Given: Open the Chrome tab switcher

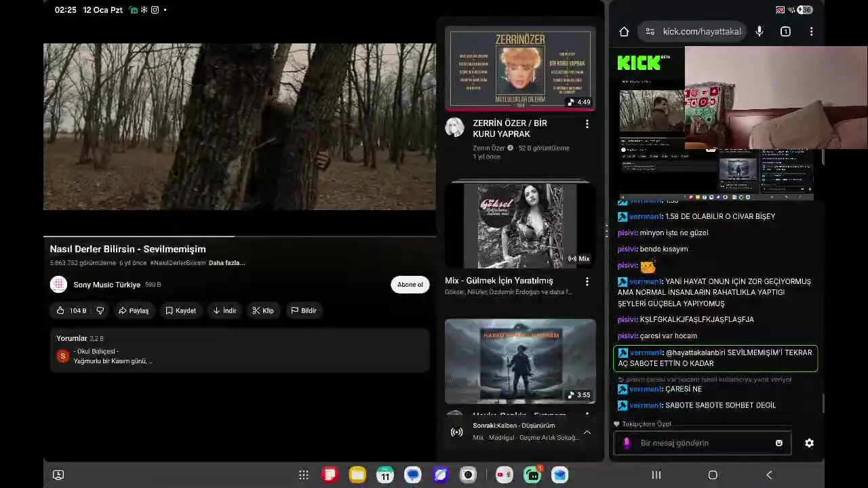Looking at the screenshot, I should tap(785, 31).
